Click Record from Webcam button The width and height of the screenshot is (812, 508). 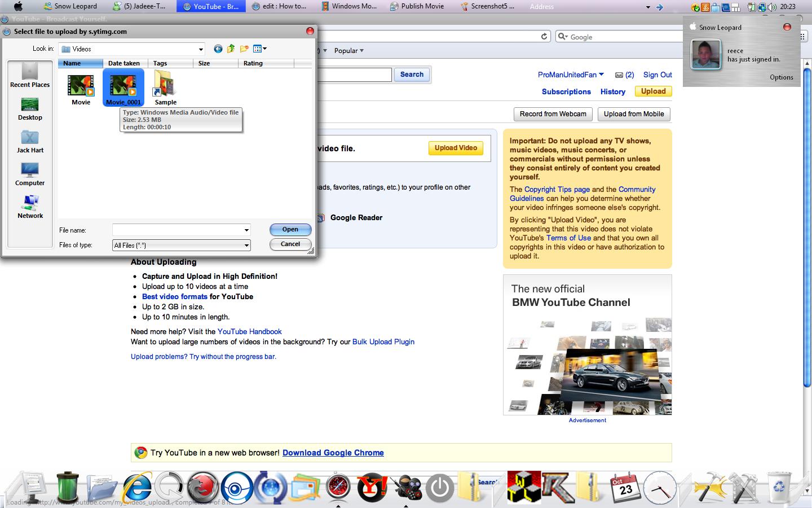click(x=553, y=114)
